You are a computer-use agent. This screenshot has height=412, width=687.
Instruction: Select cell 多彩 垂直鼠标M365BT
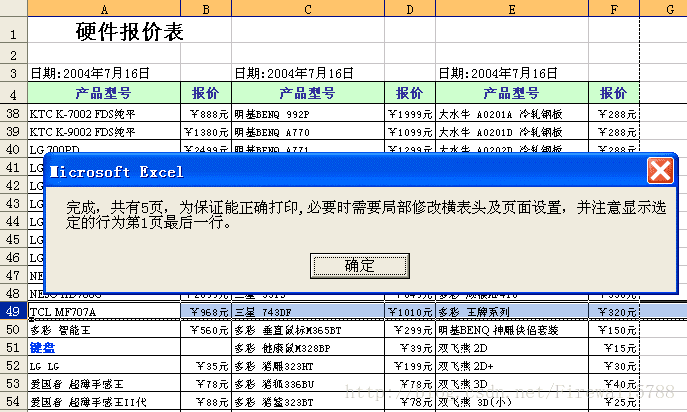[x=308, y=330]
